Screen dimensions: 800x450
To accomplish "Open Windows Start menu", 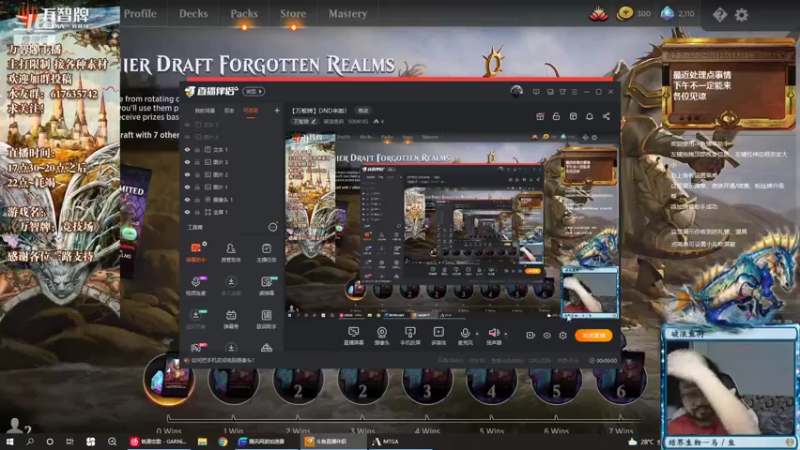I will 10,442.
